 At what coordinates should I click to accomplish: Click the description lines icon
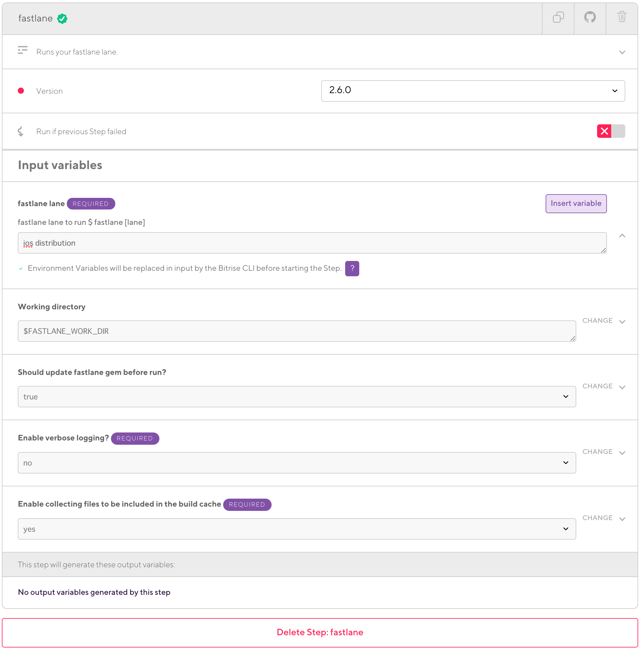[x=23, y=50]
